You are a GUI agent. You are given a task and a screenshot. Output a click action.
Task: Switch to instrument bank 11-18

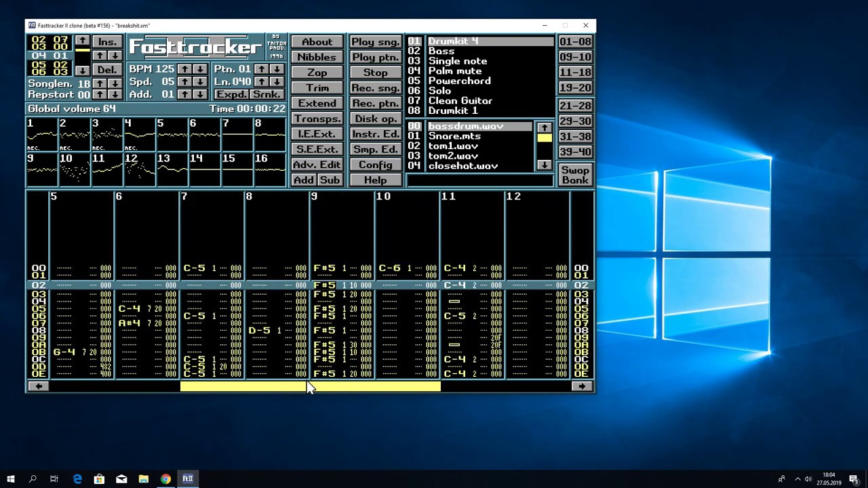coord(575,73)
